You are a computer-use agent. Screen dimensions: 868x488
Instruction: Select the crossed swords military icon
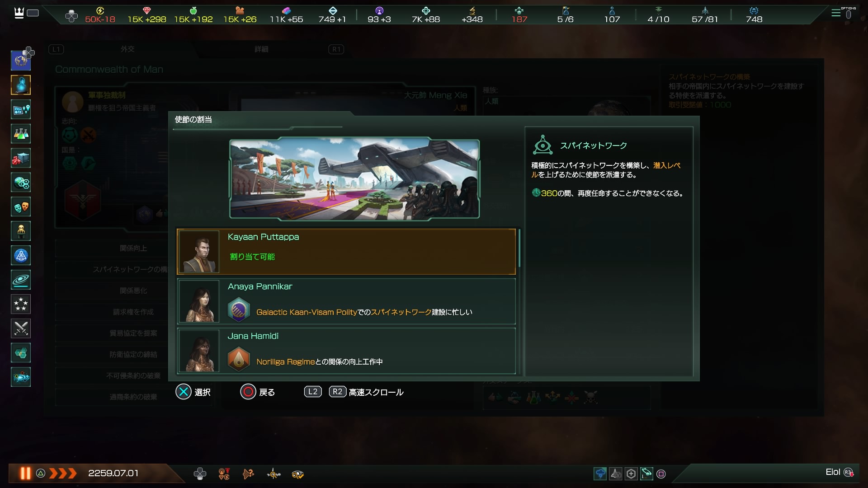[x=21, y=328]
